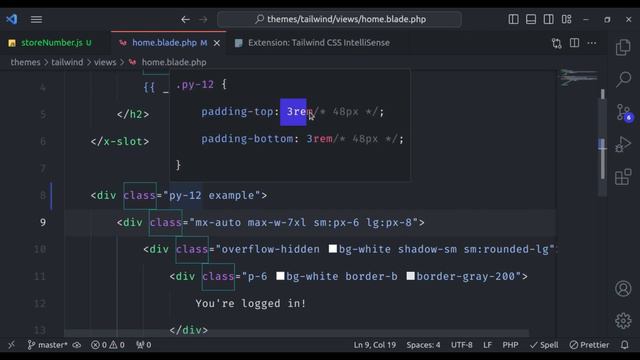Open the Accounts menu
Image resolution: width=640 pixels, height=360 pixels.
coord(623,289)
